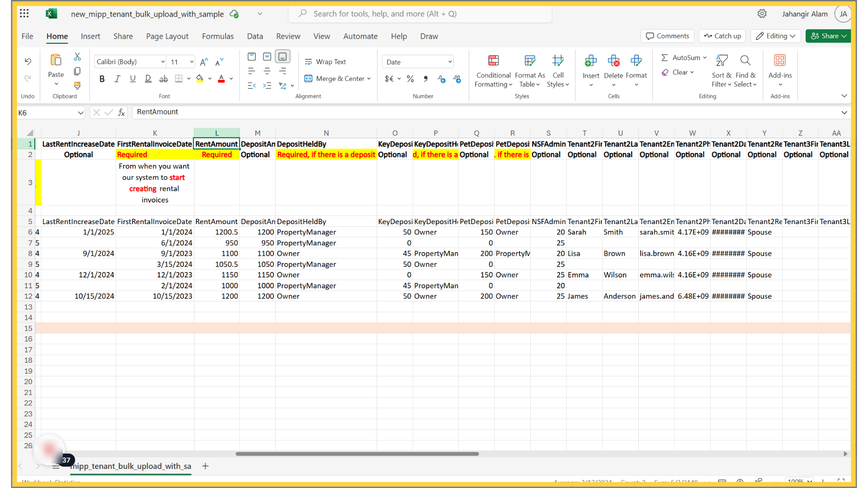The height and width of the screenshot is (488, 868).
Task: Open the app launcher waffle icon
Action: (x=24, y=14)
